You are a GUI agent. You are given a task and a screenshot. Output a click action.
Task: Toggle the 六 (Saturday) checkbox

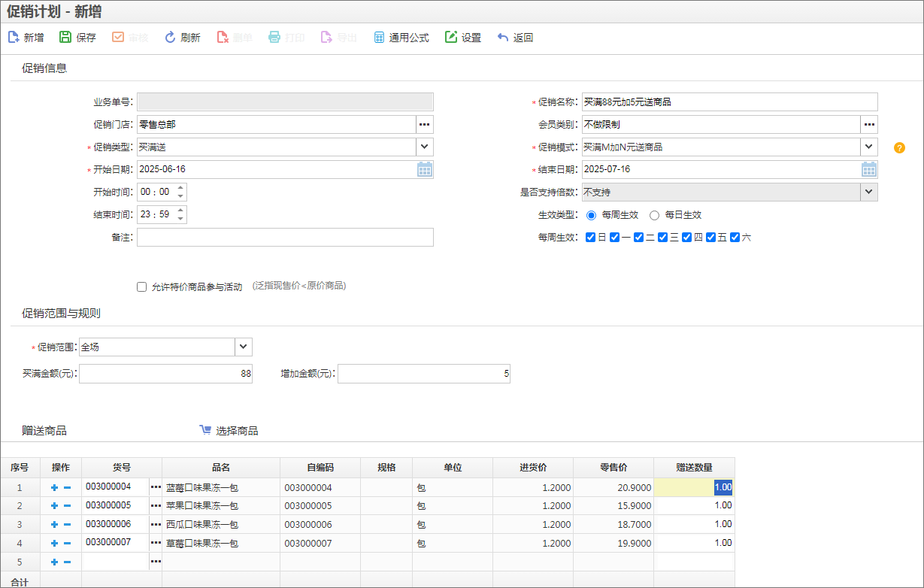[x=735, y=238]
